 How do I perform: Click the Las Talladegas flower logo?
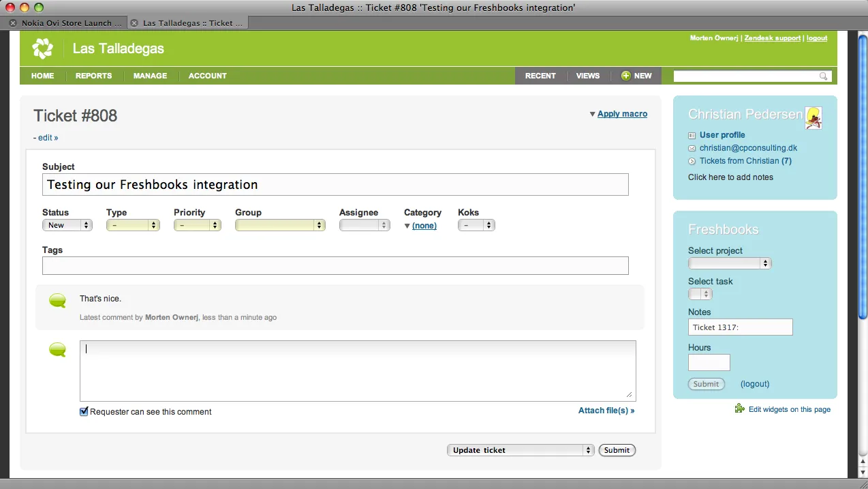tap(42, 48)
